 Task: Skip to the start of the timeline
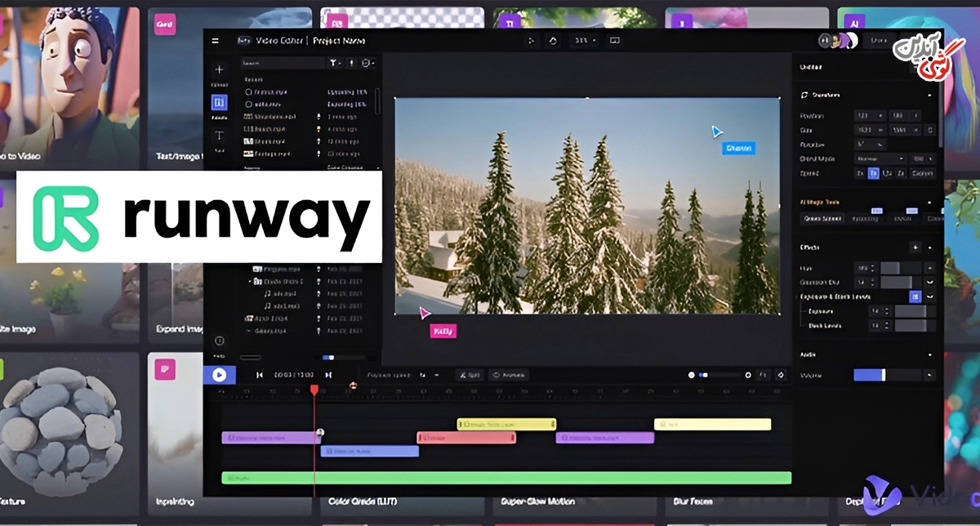pyautogui.click(x=260, y=375)
